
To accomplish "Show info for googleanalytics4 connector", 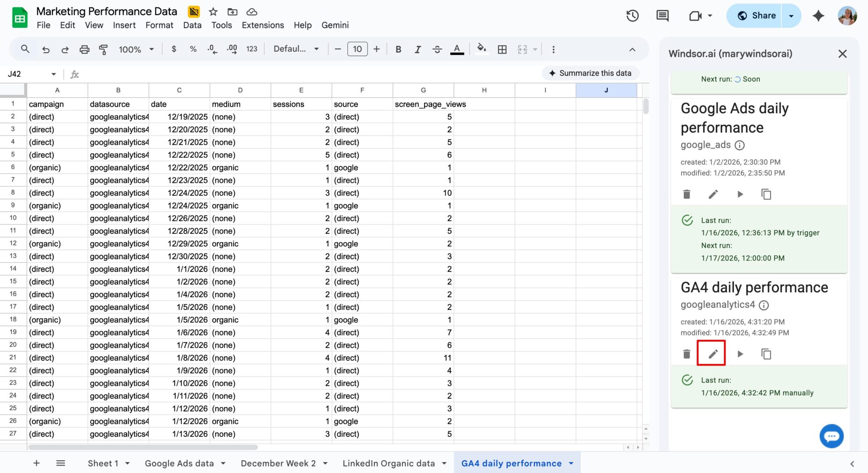I will [764, 305].
